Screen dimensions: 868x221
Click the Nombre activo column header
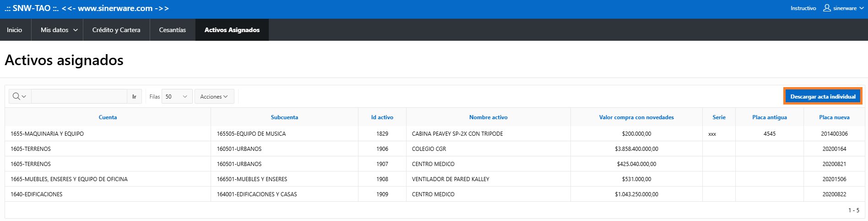pos(488,117)
